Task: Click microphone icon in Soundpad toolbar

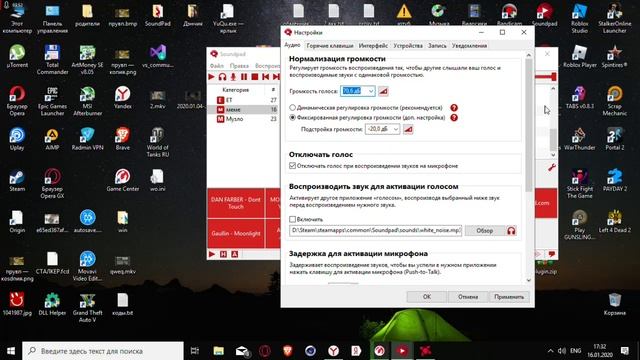Action: click(233, 77)
